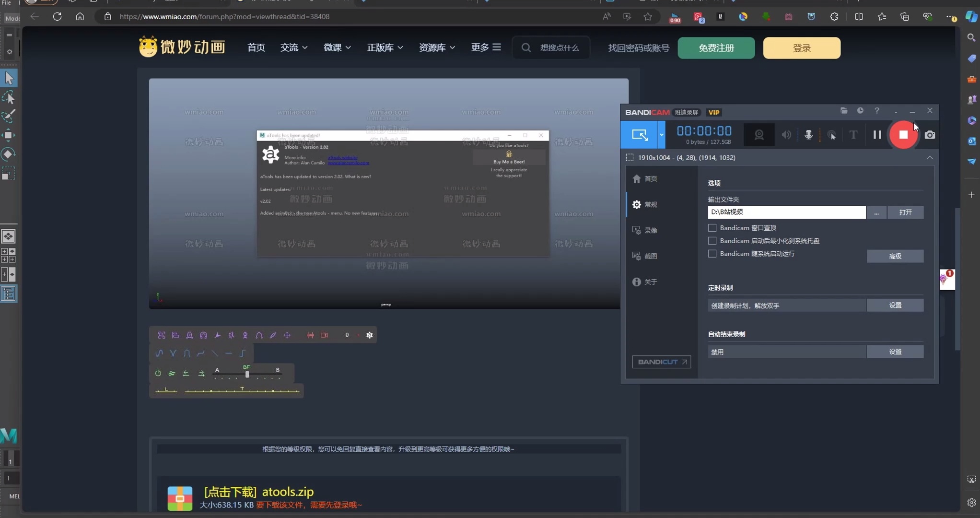Click the 免费注册 button
980x518 pixels.
pyautogui.click(x=716, y=48)
